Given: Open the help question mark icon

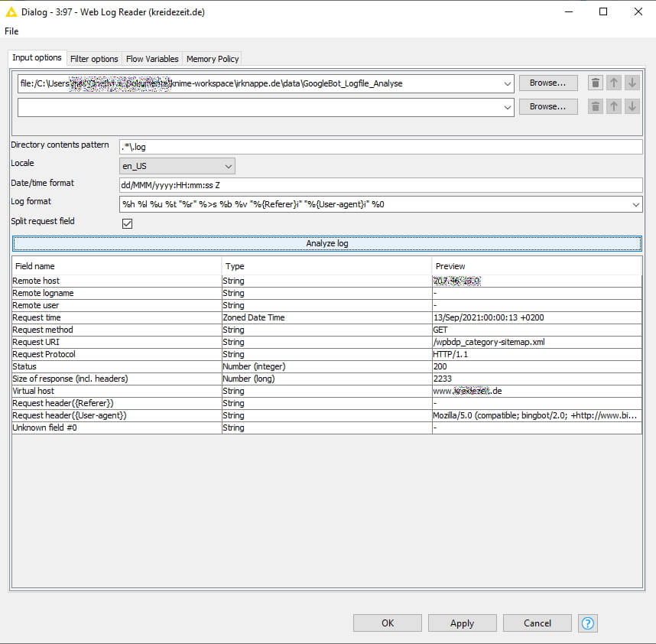Looking at the screenshot, I should pyautogui.click(x=588, y=623).
